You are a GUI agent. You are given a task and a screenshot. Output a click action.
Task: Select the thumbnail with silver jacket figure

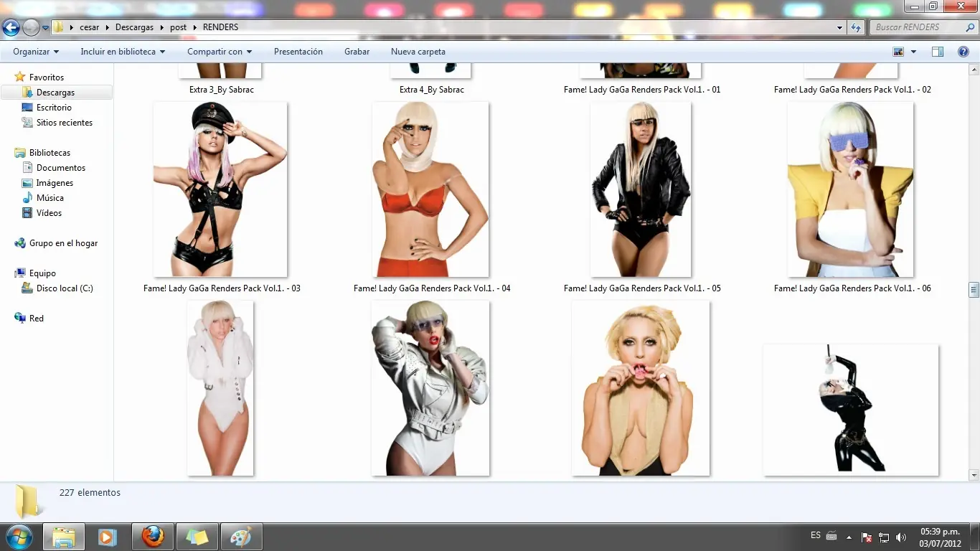point(430,388)
